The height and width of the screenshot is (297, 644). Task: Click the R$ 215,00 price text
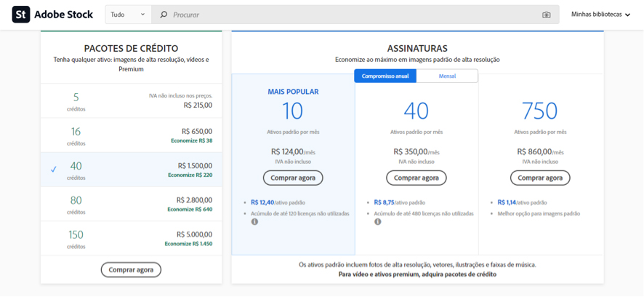pos(198,105)
